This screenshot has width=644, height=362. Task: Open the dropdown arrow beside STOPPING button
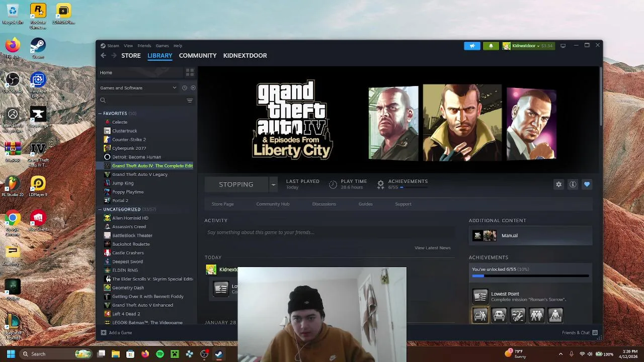click(x=273, y=185)
